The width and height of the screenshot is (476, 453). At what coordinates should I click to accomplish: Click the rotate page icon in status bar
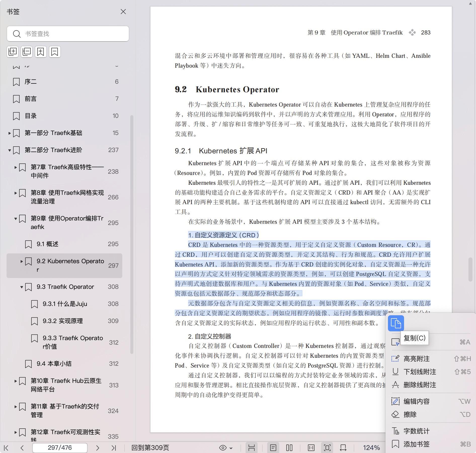343,448
